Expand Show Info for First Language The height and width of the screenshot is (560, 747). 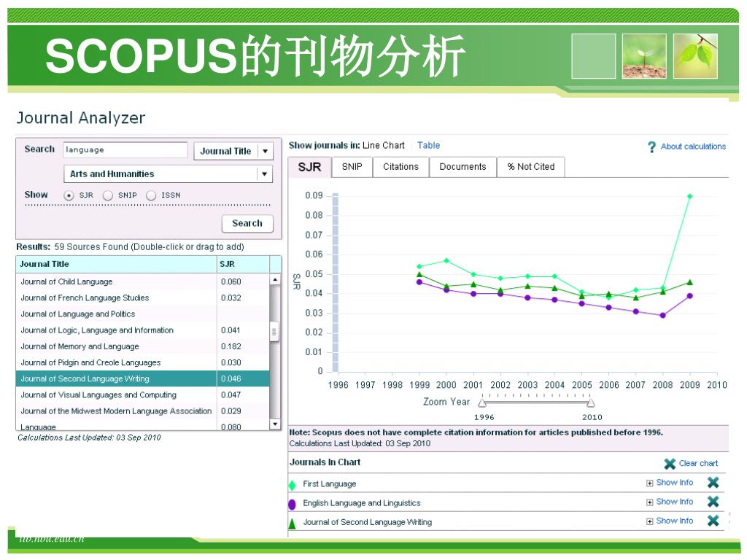tap(670, 483)
